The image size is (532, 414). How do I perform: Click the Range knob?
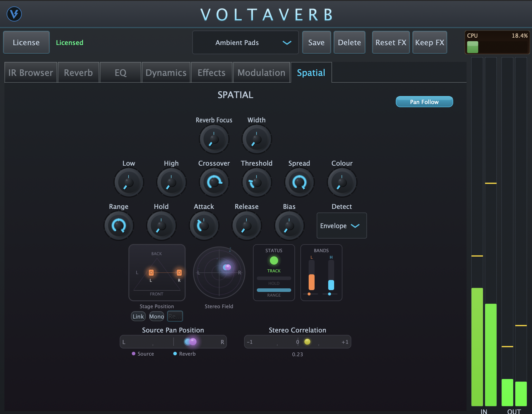(118, 226)
